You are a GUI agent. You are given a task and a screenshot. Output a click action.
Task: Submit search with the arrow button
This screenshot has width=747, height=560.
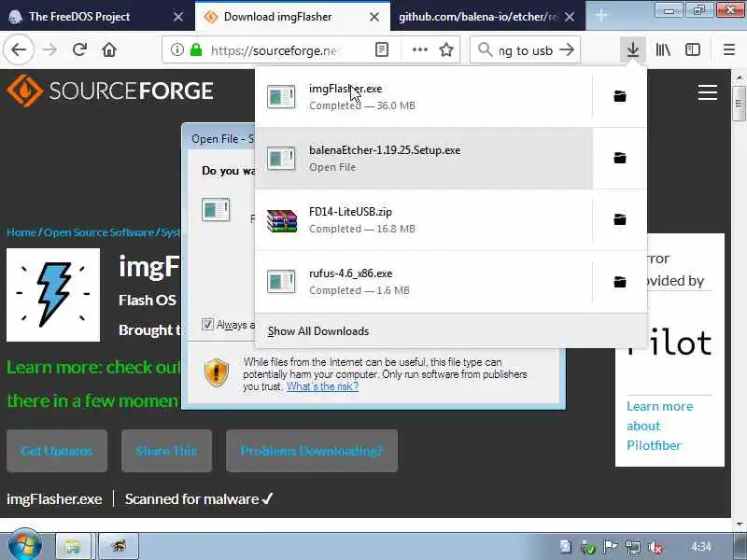tap(567, 49)
